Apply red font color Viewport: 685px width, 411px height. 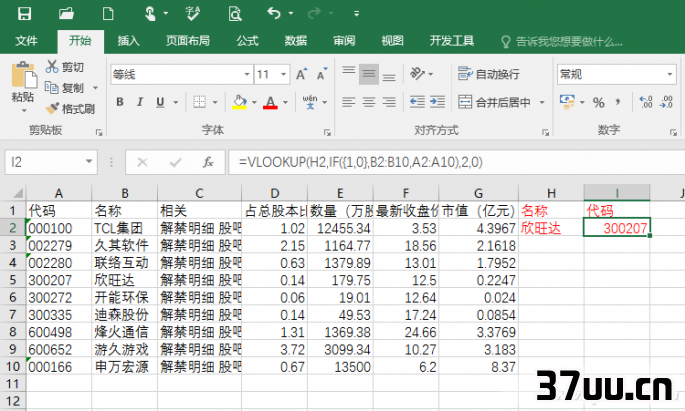click(270, 102)
